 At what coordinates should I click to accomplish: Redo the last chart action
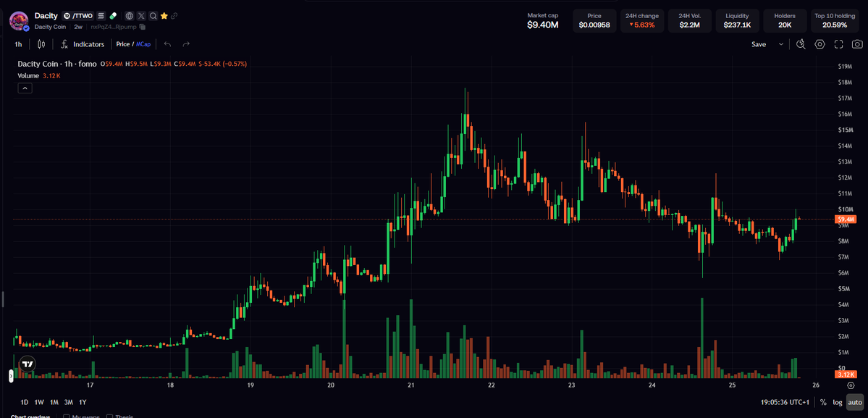tap(186, 44)
